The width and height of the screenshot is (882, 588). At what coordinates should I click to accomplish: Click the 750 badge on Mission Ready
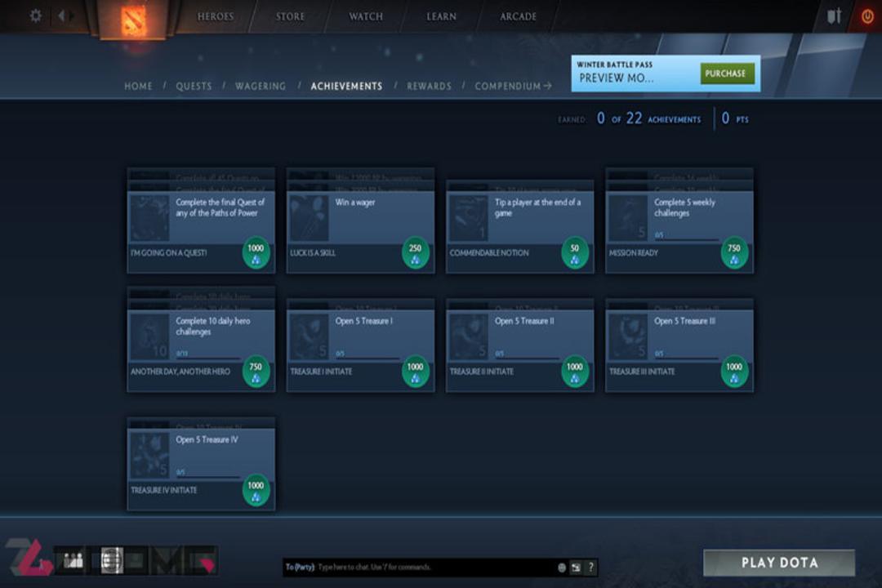point(734,252)
